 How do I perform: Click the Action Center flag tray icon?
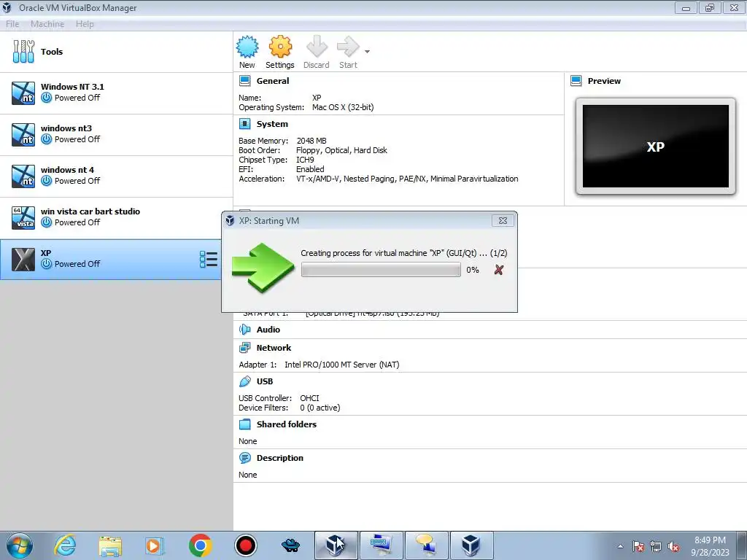(638, 546)
